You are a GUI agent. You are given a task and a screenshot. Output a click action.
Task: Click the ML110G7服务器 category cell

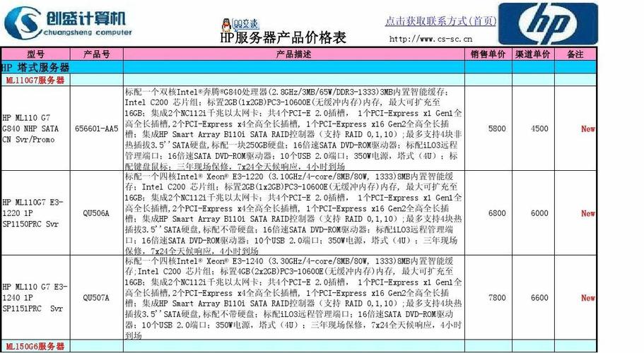click(x=36, y=80)
